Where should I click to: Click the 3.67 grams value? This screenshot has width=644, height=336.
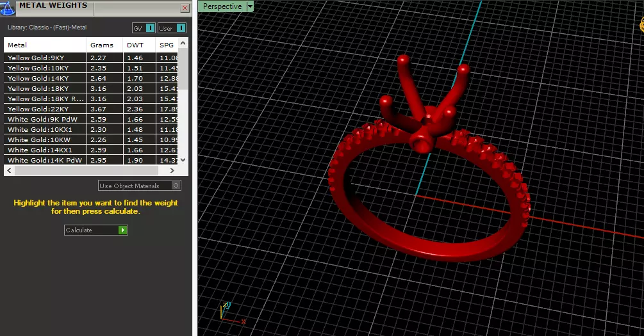pos(98,109)
